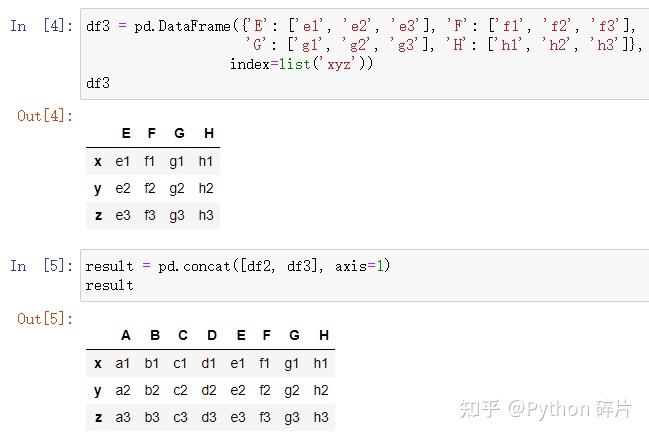Click the lone 'df3' line in cell 4
Screen dimensions: 649x439
pyautogui.click(x=97, y=83)
